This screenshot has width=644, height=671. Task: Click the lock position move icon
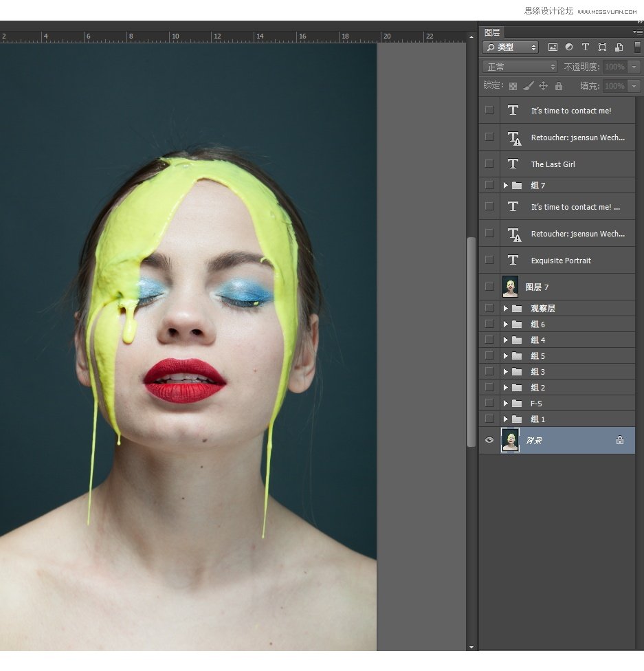point(543,86)
